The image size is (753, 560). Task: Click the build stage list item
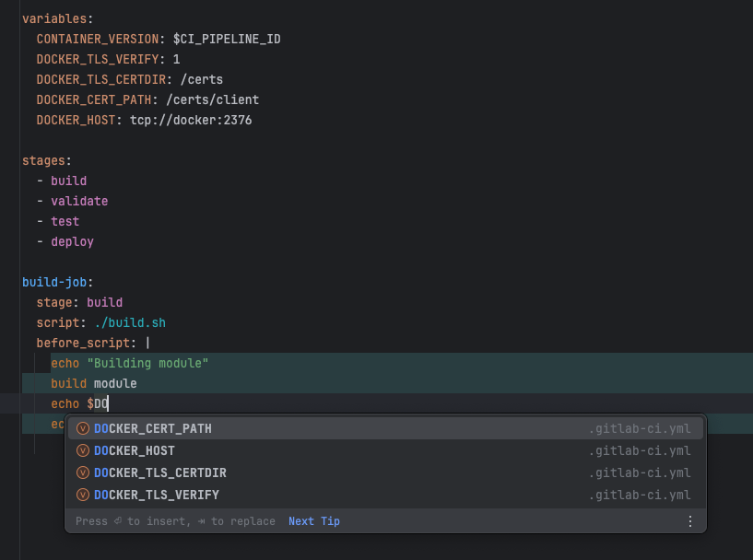69,181
